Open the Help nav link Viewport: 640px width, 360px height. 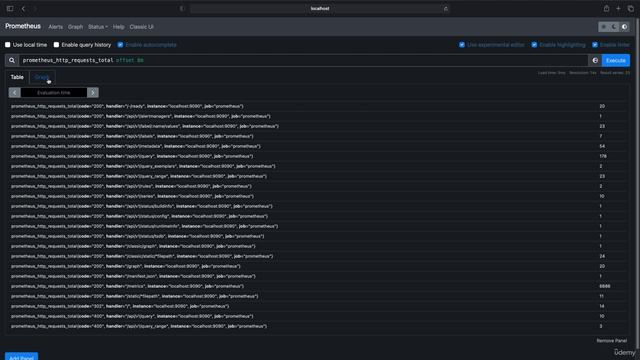118,27
